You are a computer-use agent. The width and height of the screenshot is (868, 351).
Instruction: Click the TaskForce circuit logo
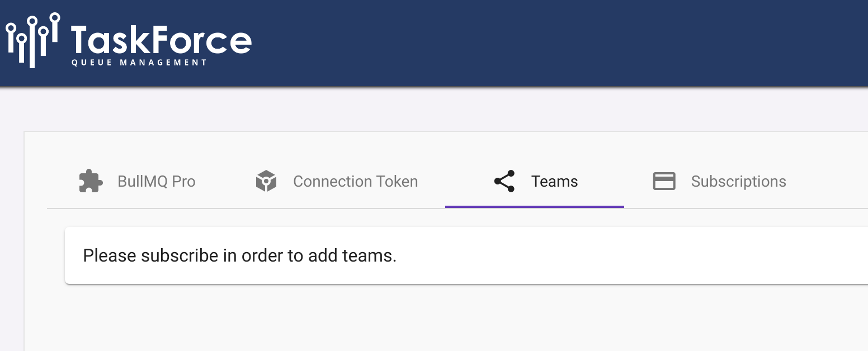pos(31,39)
